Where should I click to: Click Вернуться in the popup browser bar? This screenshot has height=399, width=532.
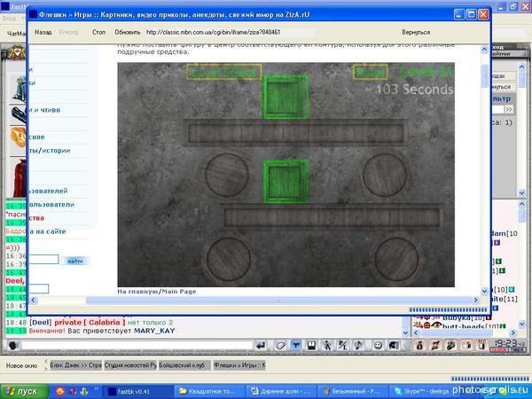click(x=416, y=32)
